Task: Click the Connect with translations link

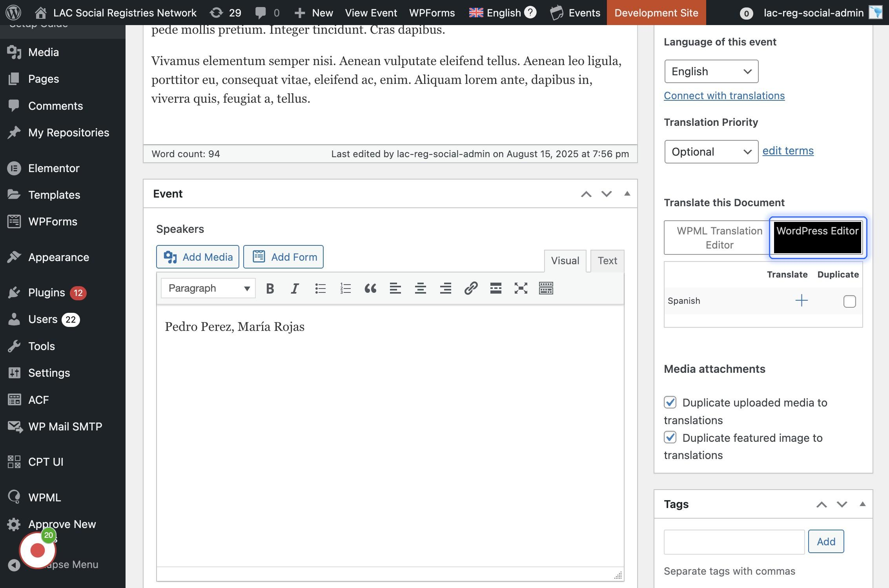Action: [724, 96]
